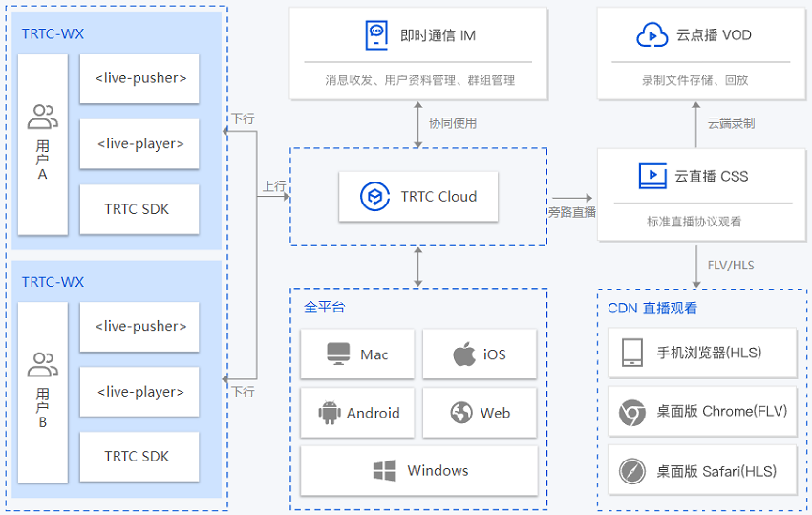This screenshot has width=812, height=515.
Task: Click the 即时通信 IM chat phone icon
Action: (376, 35)
